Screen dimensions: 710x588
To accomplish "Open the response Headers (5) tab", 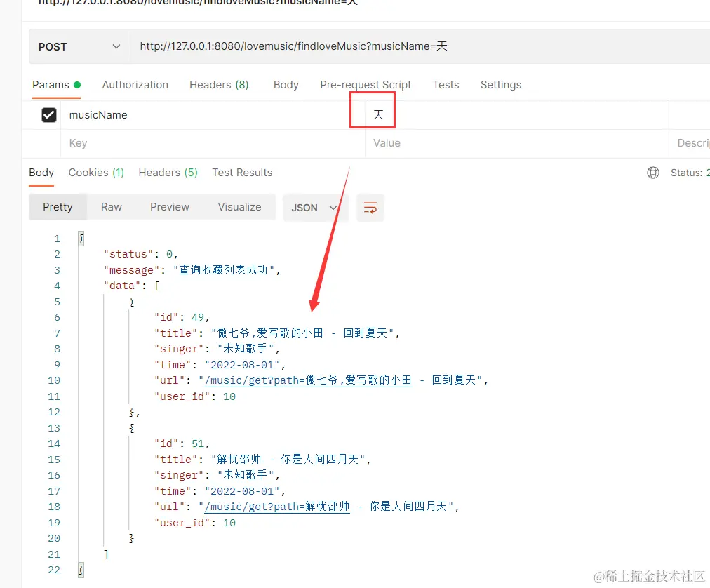I will point(168,173).
